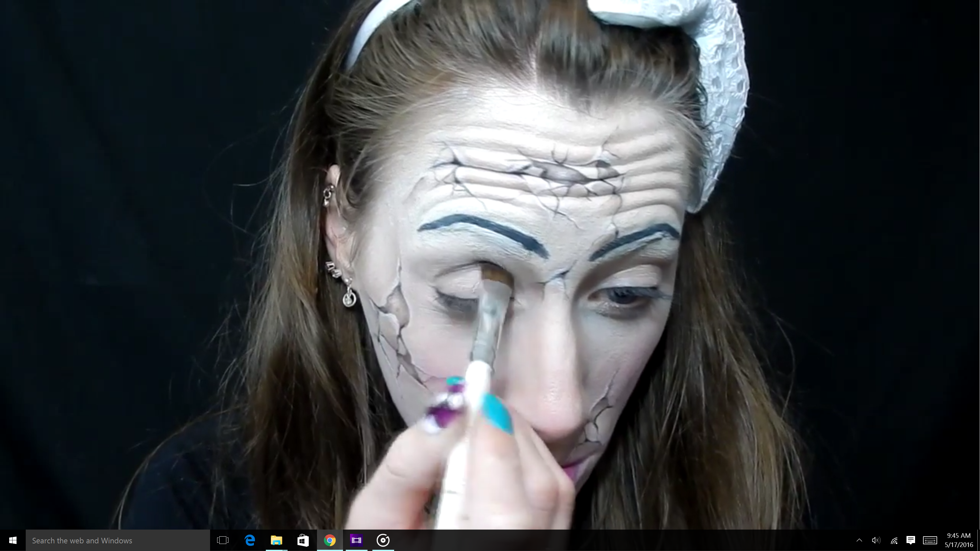This screenshot has width=980, height=551.
Task: Open the Wi-Fi network tray icon
Action: 894,540
